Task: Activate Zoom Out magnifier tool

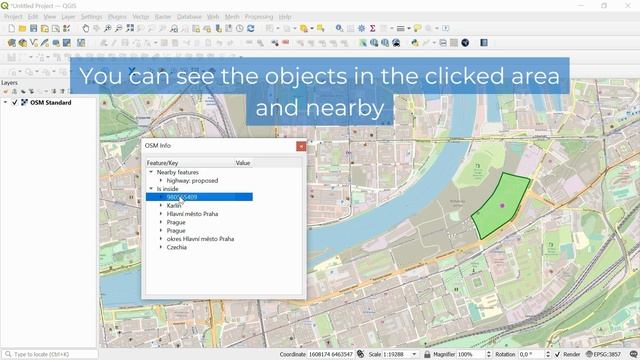Action: coord(118,28)
